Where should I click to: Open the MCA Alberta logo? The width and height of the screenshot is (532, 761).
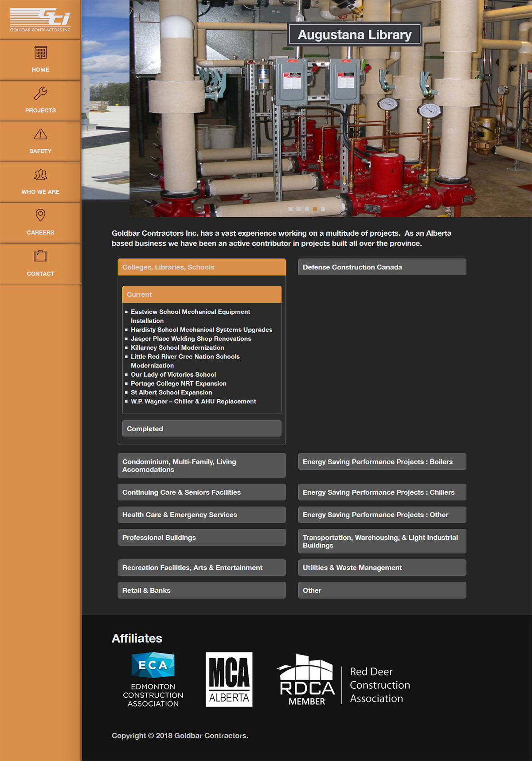pos(229,679)
